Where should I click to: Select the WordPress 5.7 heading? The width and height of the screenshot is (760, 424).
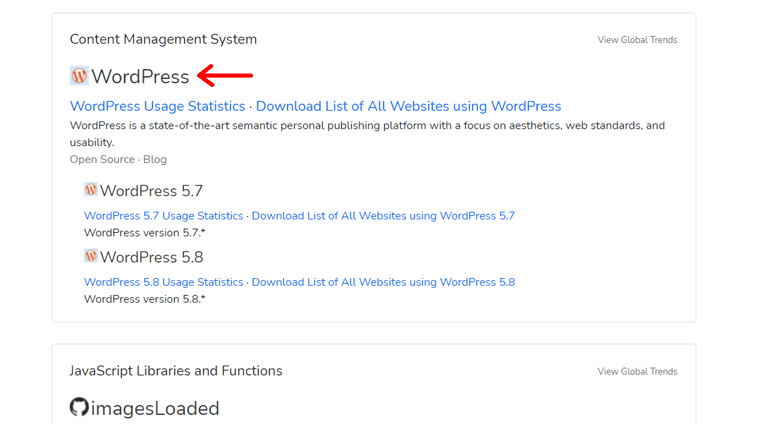(x=151, y=191)
